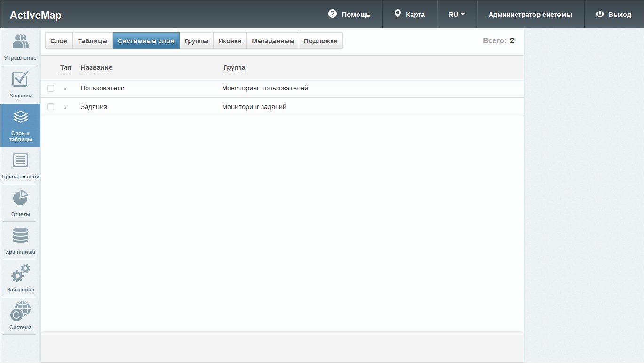Open the Управление users section icon
644x363 pixels.
20,42
